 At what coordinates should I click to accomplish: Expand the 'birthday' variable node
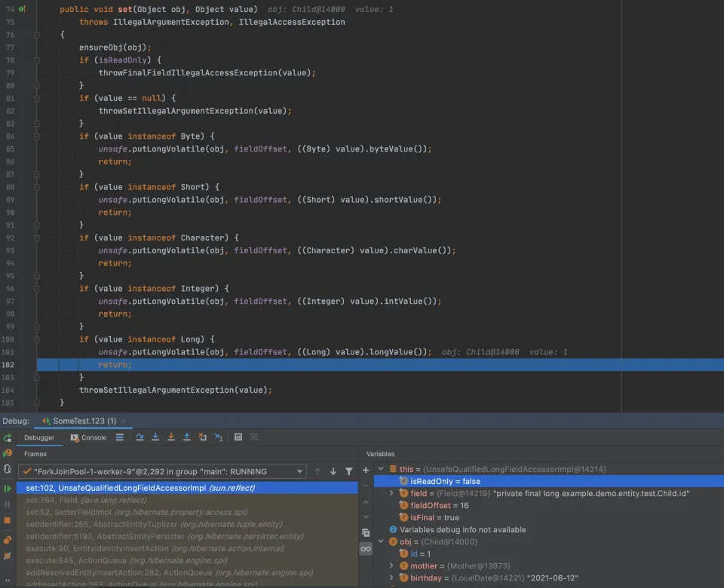391,578
